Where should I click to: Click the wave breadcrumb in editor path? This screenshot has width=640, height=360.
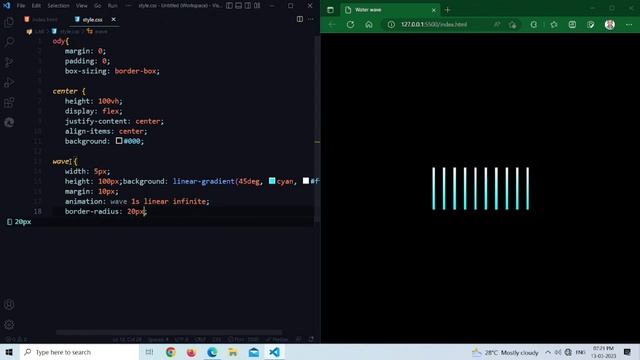pyautogui.click(x=98, y=31)
